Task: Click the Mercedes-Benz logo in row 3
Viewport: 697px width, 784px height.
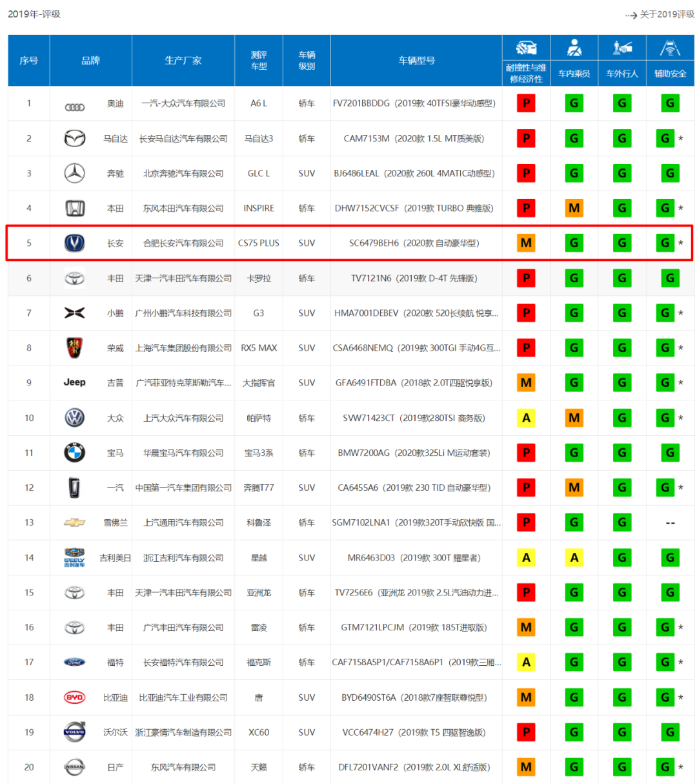Action: point(75,173)
